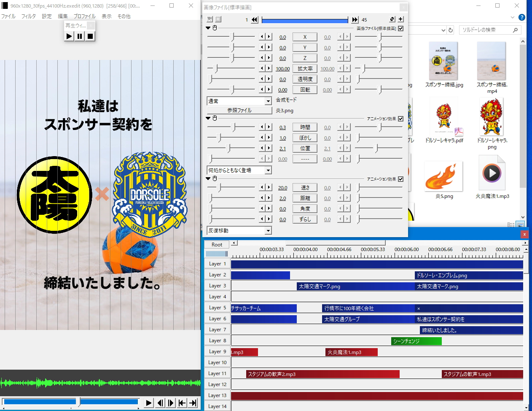Click the main window seek bar

click(71, 402)
